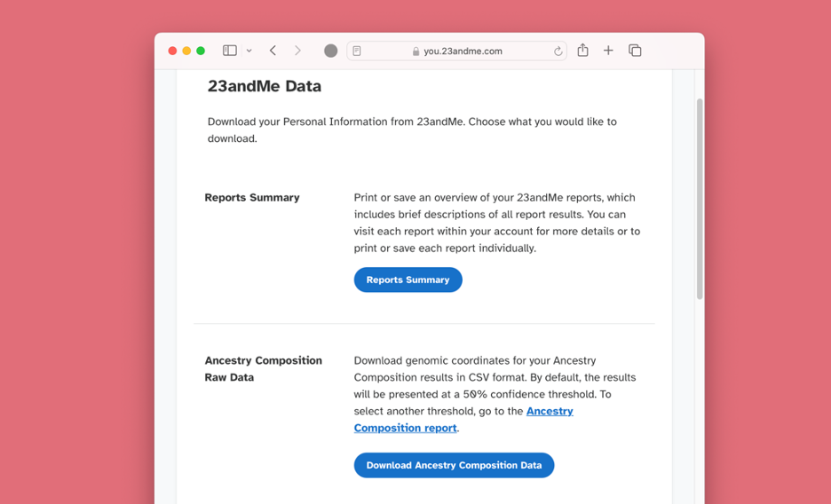Open the Share menu
This screenshot has width=831, height=504.
(x=582, y=51)
